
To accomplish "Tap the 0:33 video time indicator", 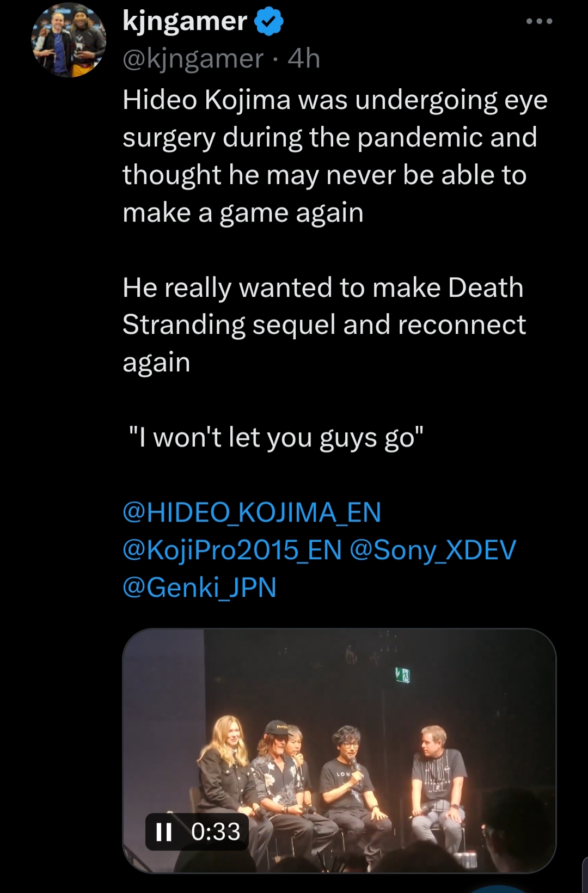I will tap(216, 831).
